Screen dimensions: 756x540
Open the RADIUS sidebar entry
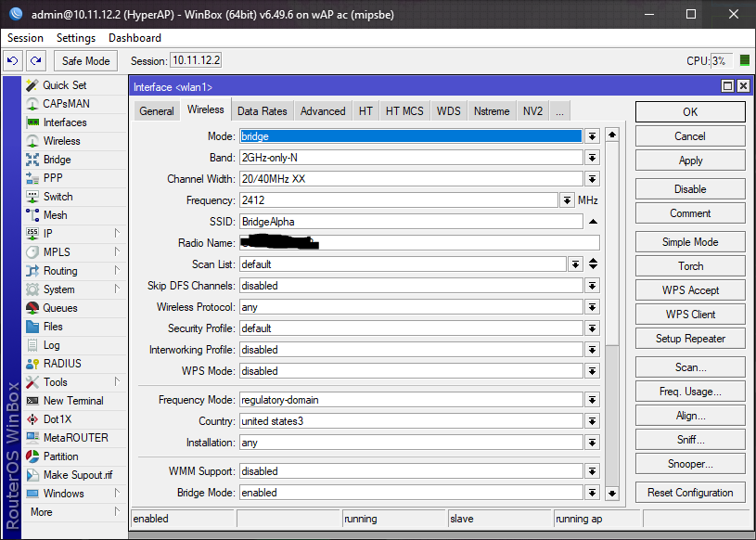[62, 364]
